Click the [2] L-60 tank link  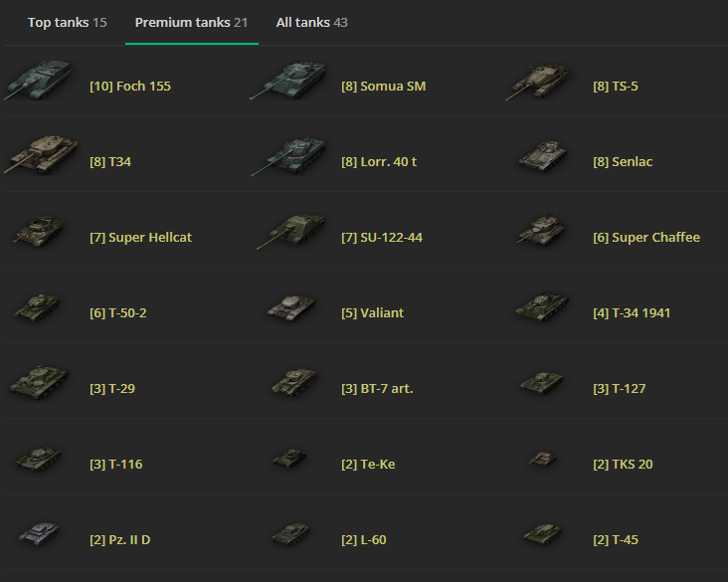364,540
